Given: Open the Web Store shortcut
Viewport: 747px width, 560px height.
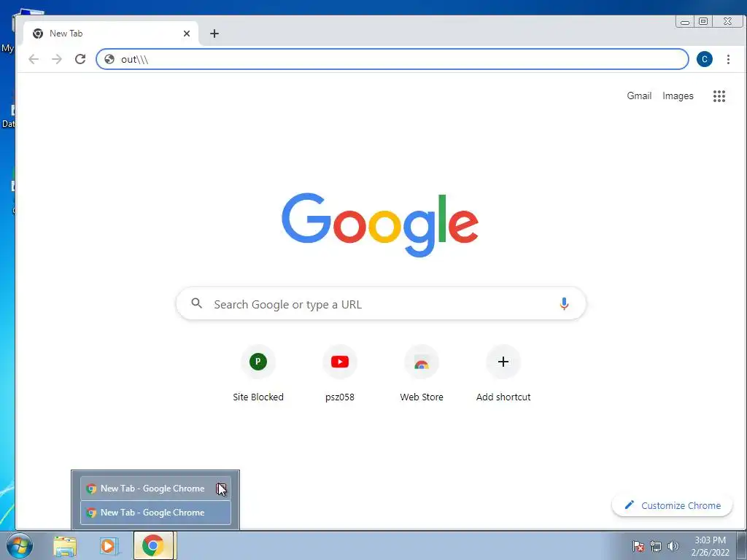Looking at the screenshot, I should pos(421,374).
